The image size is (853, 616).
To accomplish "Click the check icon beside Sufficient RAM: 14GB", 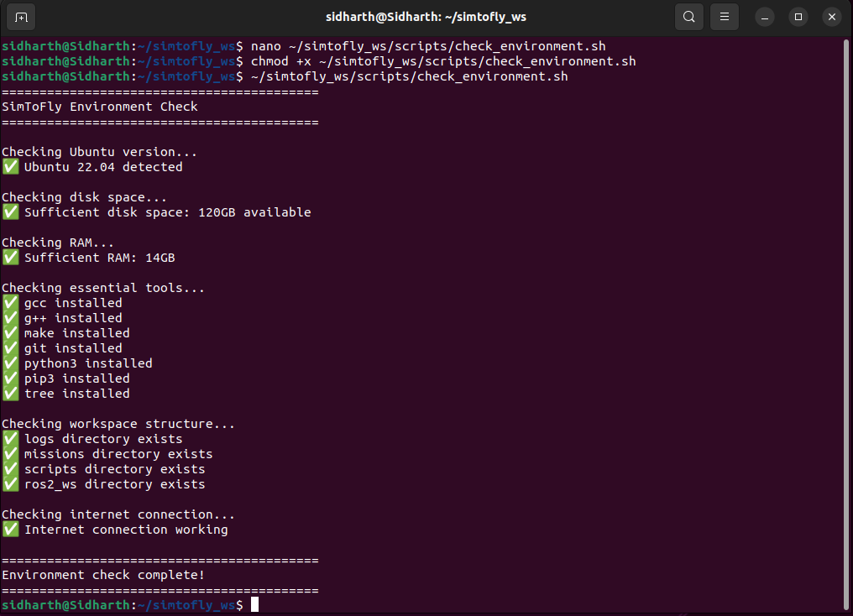I will coord(10,258).
